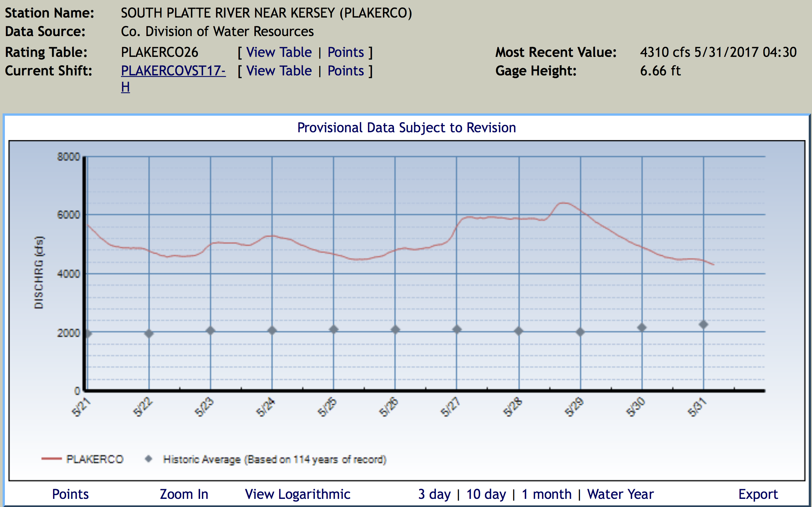Click Export link below chart
Image resolution: width=812 pixels, height=507 pixels.
click(758, 494)
